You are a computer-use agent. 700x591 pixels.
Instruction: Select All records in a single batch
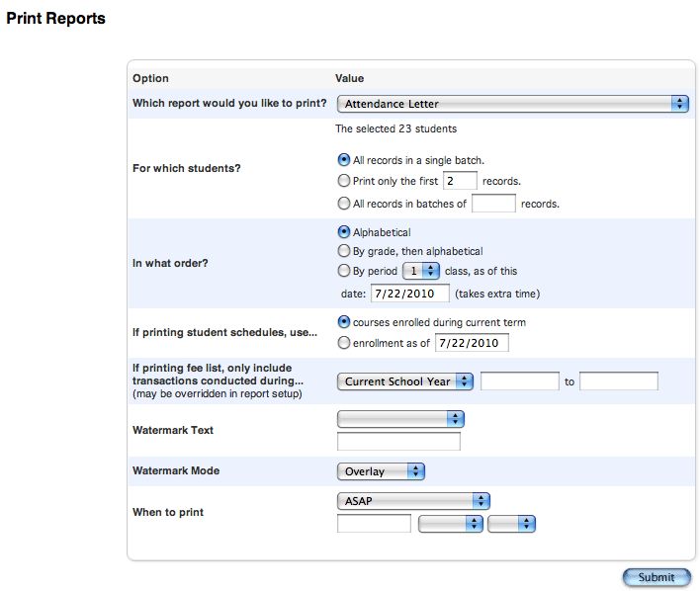pyautogui.click(x=344, y=160)
